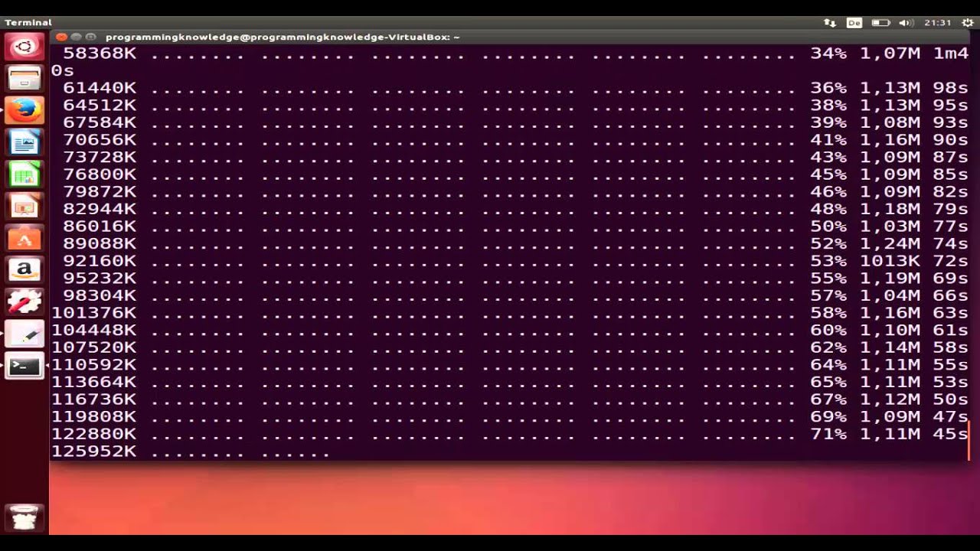Click the 70656K offset text
This screenshot has width=980, height=551.
(100, 140)
